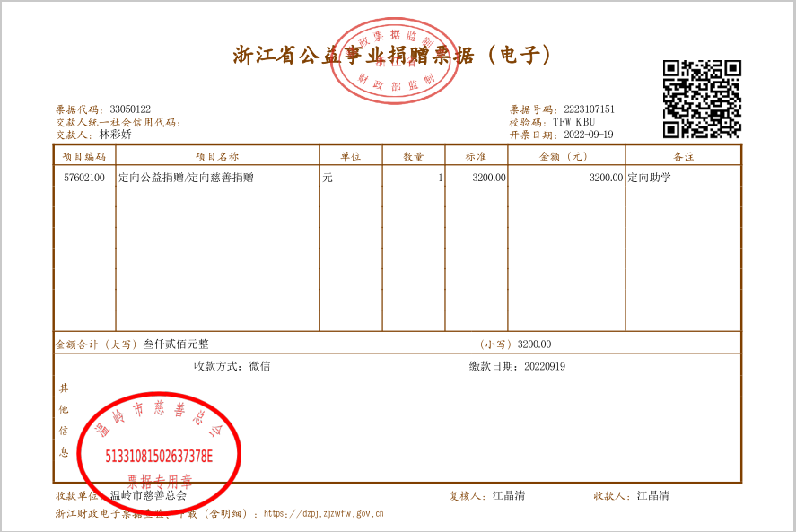Select the item name 定向公益捐赠/定向慈善捐赠

186,178
